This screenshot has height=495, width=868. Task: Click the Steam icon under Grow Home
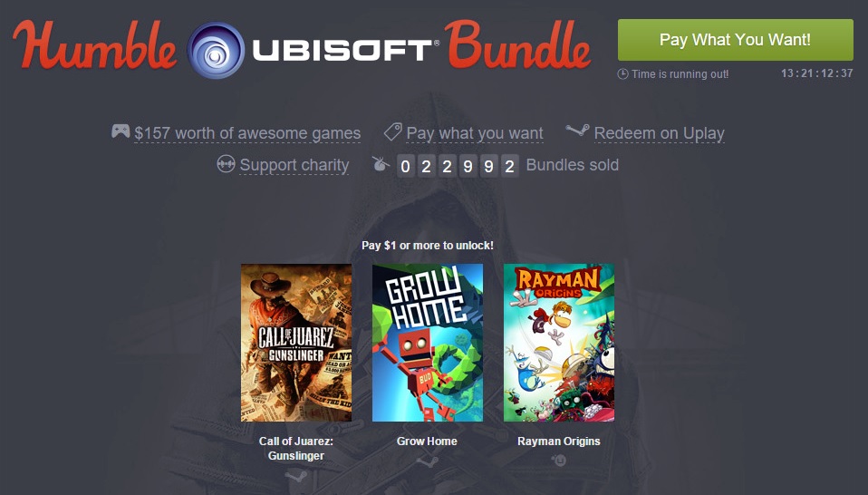[x=427, y=461]
